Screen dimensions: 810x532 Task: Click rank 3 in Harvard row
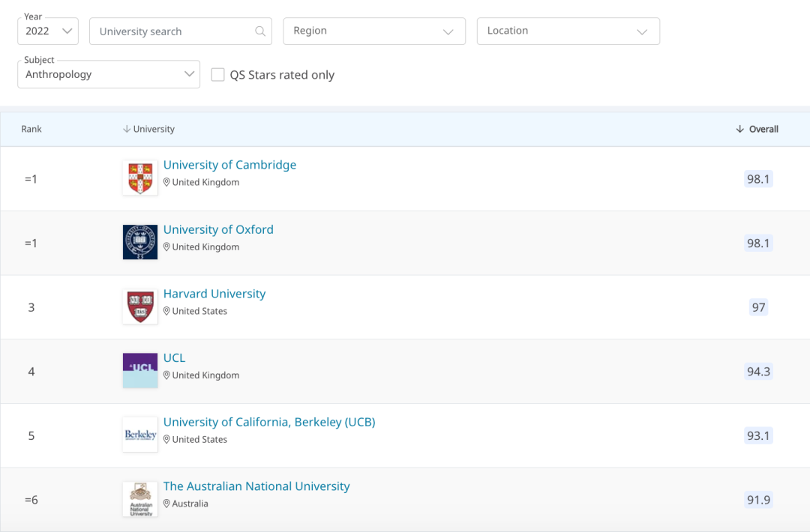pos(31,307)
